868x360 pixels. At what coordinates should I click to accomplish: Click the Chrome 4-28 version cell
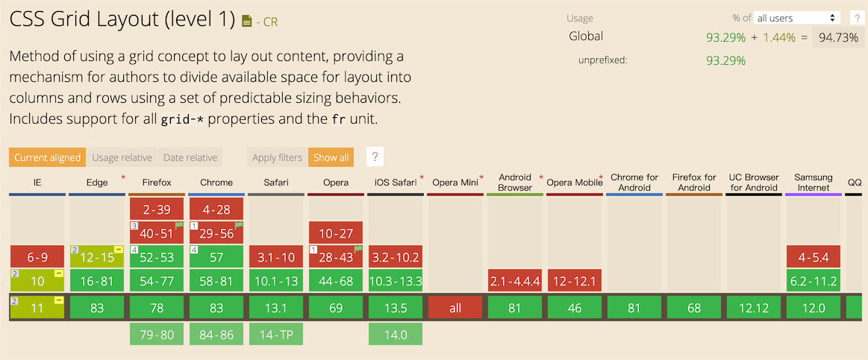(x=216, y=209)
